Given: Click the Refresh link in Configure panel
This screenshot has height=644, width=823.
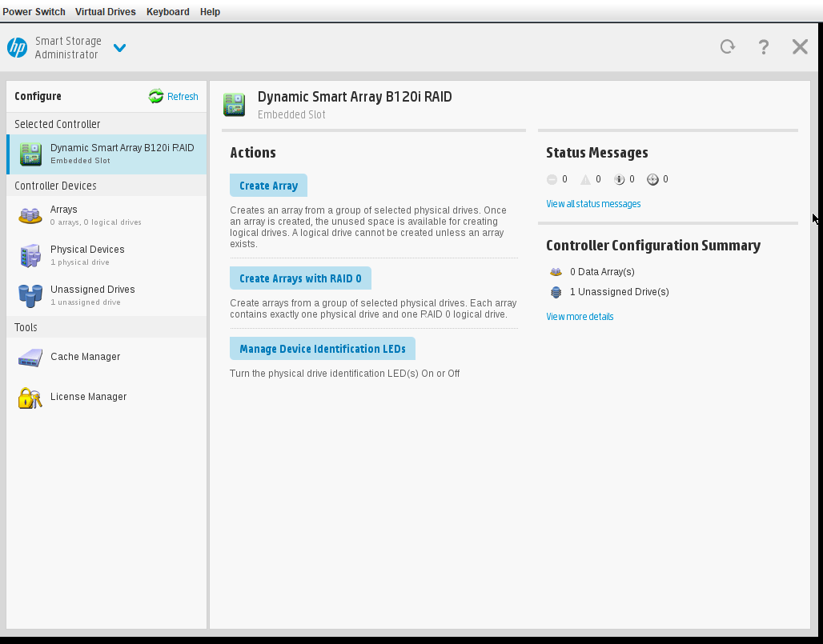Looking at the screenshot, I should click(183, 97).
